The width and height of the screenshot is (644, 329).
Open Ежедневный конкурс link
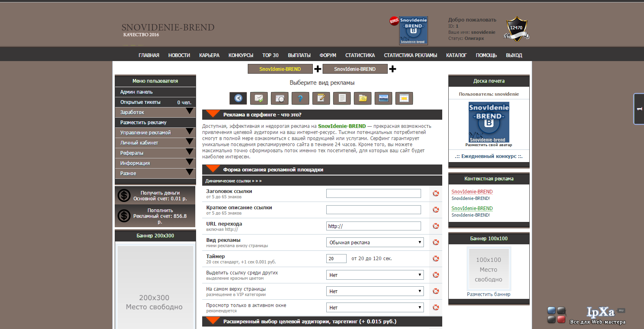tap(489, 156)
